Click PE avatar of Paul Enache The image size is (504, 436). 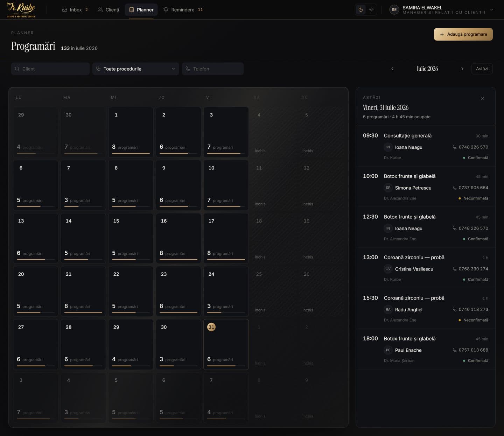point(388,350)
